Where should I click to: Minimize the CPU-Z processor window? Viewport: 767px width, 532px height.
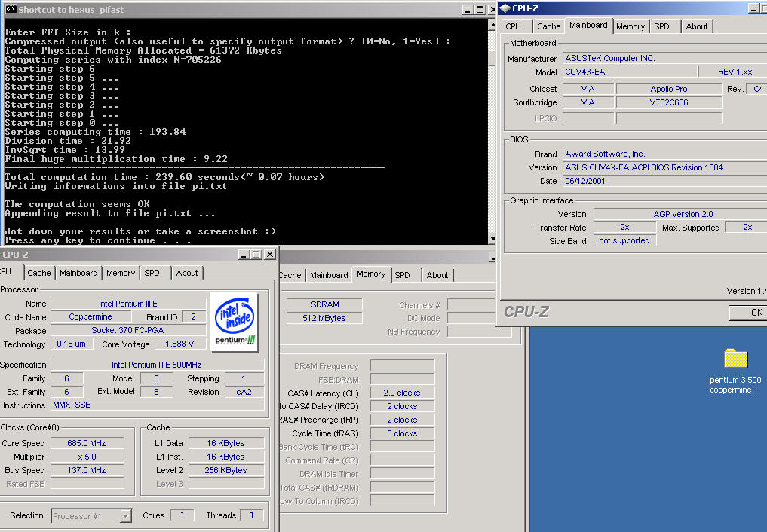pos(244,255)
